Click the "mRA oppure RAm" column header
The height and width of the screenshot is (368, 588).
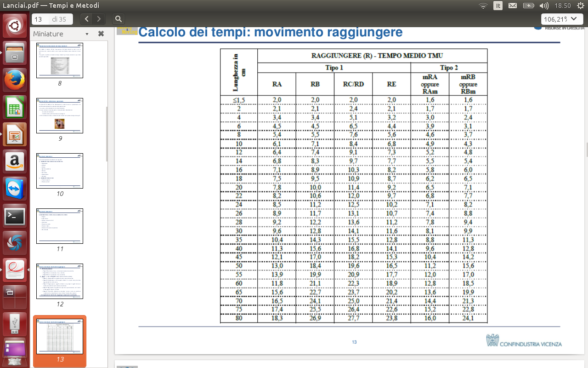click(x=430, y=84)
